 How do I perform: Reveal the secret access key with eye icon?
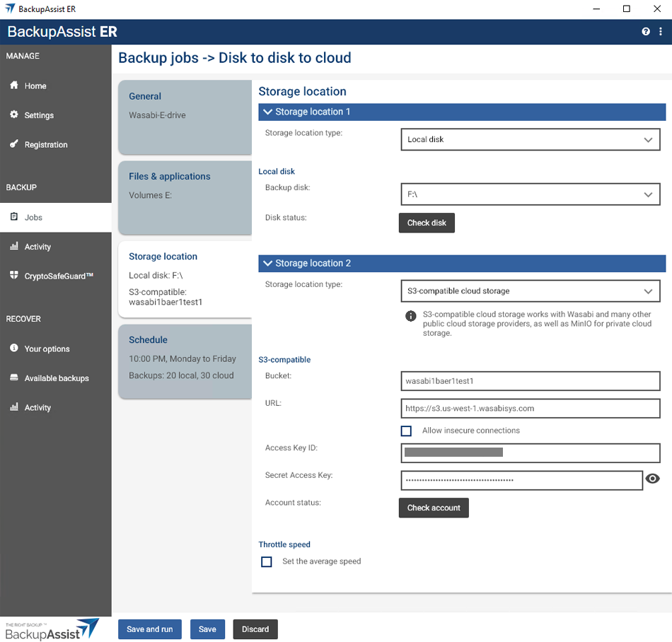click(x=652, y=479)
